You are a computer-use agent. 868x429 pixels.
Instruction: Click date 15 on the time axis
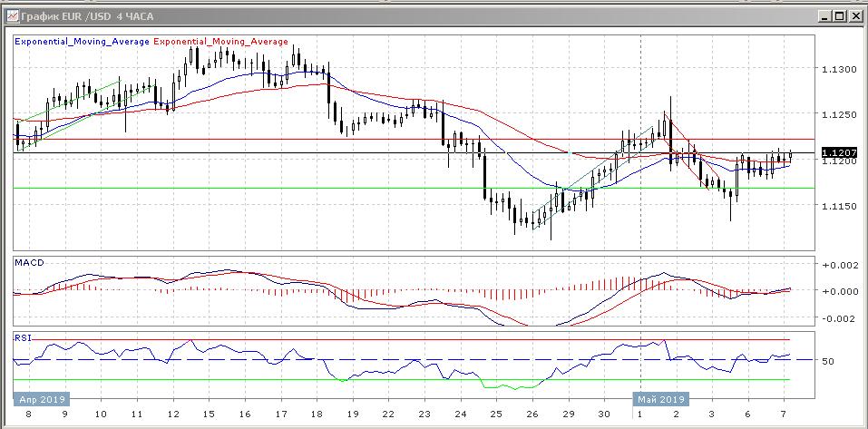click(x=209, y=413)
